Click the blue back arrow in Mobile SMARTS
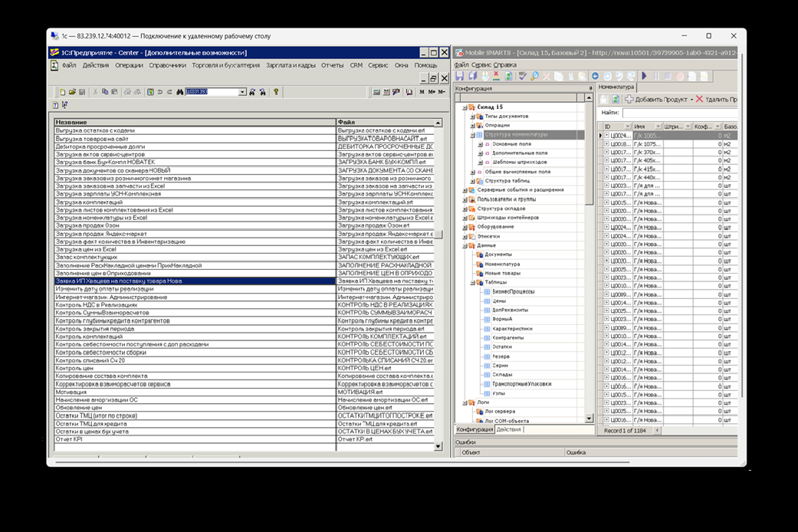The width and height of the screenshot is (798, 532). click(595, 76)
